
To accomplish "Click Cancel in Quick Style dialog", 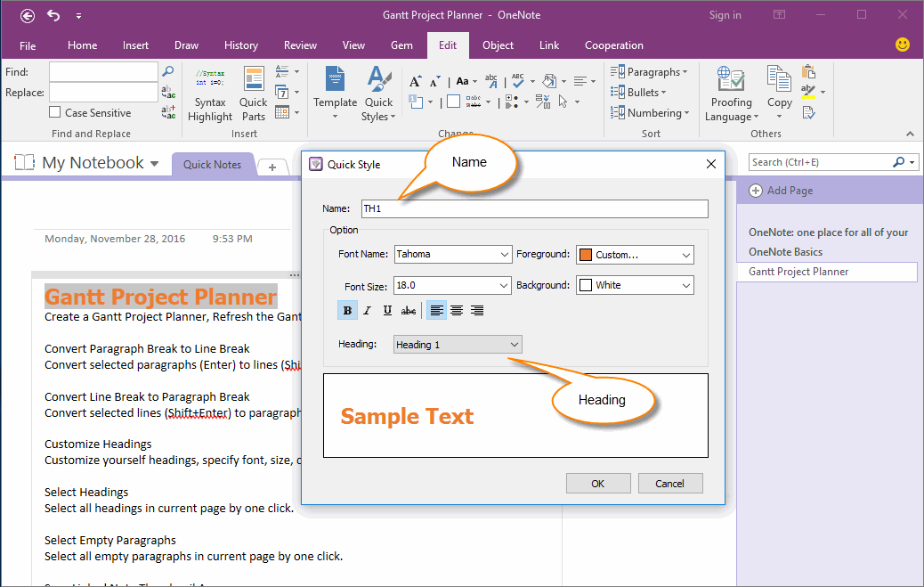I will pyautogui.click(x=670, y=484).
